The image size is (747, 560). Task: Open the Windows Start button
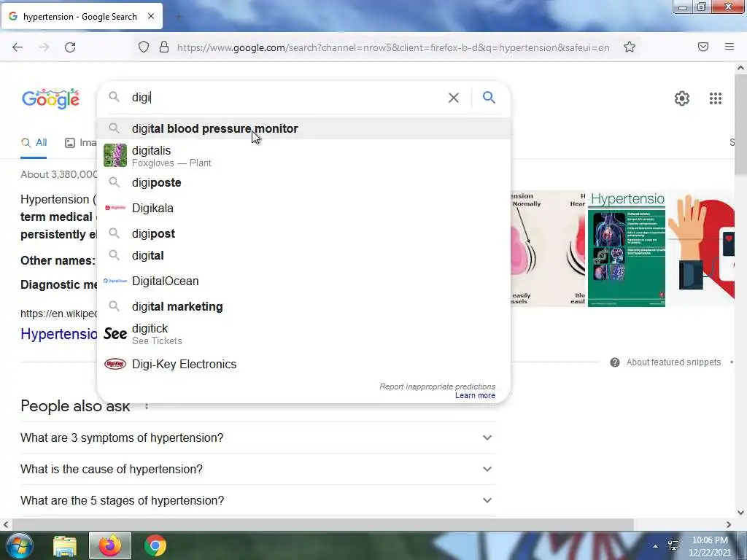point(19,545)
